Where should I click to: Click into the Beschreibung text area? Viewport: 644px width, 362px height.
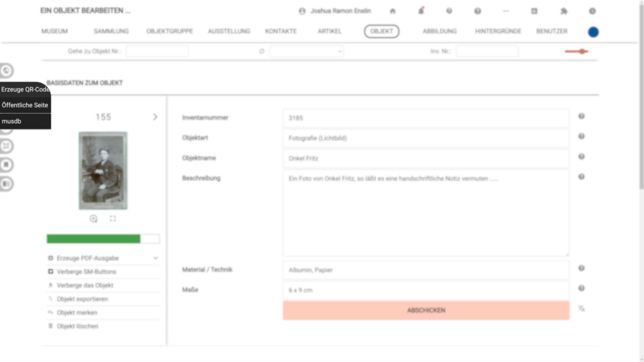[x=426, y=213]
